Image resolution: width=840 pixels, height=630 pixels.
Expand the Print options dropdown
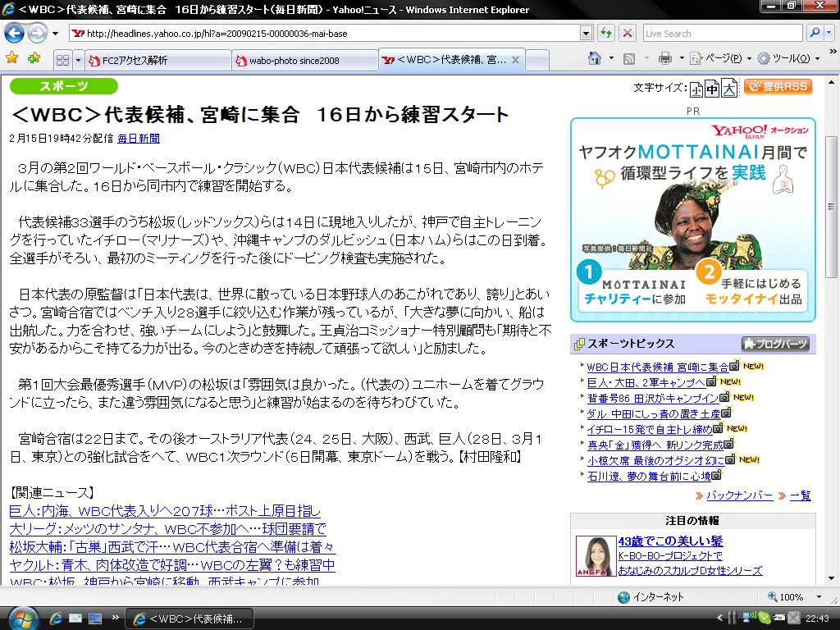pos(682,58)
